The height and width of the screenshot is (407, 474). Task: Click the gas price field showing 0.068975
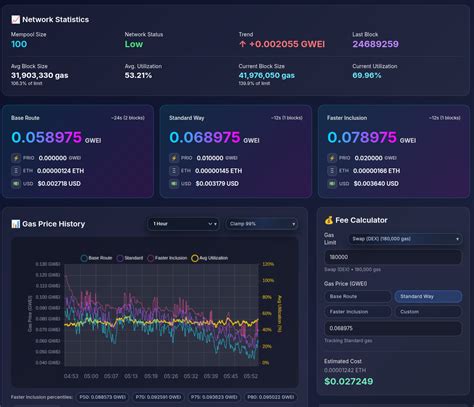[393, 328]
